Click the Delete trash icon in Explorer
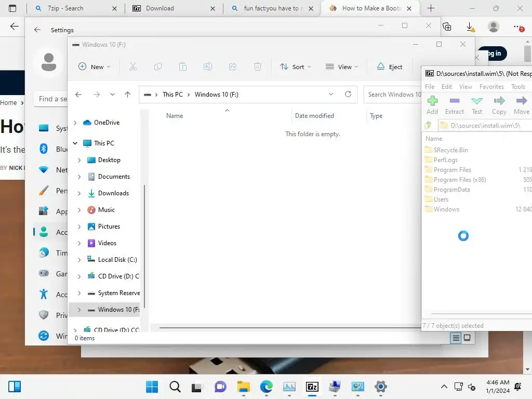 click(x=258, y=67)
